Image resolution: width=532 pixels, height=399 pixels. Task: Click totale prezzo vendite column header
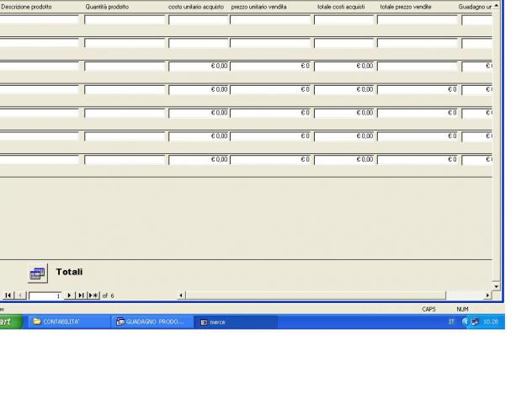coord(406,7)
